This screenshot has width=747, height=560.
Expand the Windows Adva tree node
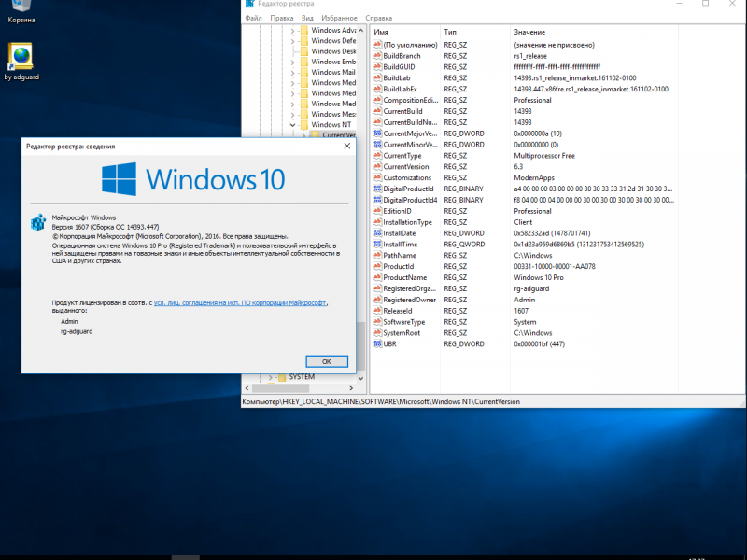coord(292,31)
